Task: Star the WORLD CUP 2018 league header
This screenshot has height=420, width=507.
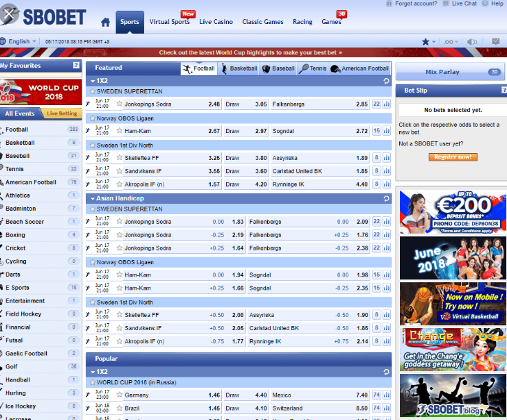Action: pos(93,382)
